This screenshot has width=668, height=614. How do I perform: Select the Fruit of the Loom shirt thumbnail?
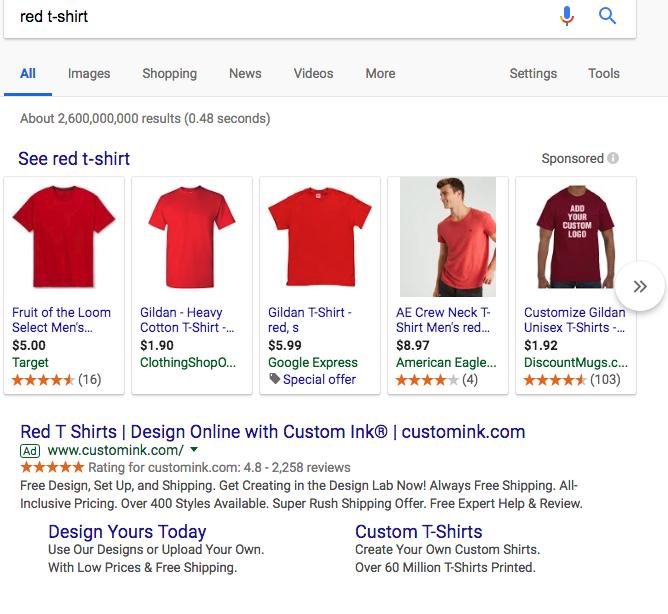click(x=64, y=236)
